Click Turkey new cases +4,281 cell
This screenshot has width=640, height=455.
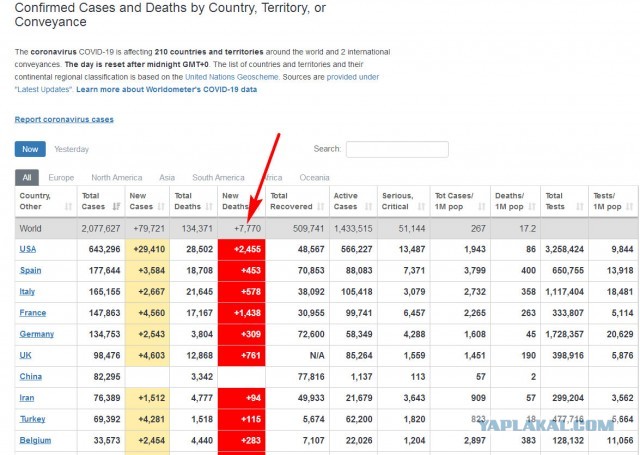coord(147,419)
